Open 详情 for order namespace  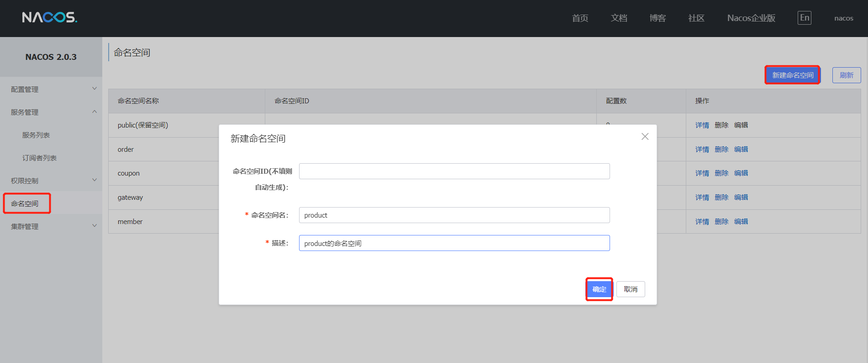(x=702, y=149)
